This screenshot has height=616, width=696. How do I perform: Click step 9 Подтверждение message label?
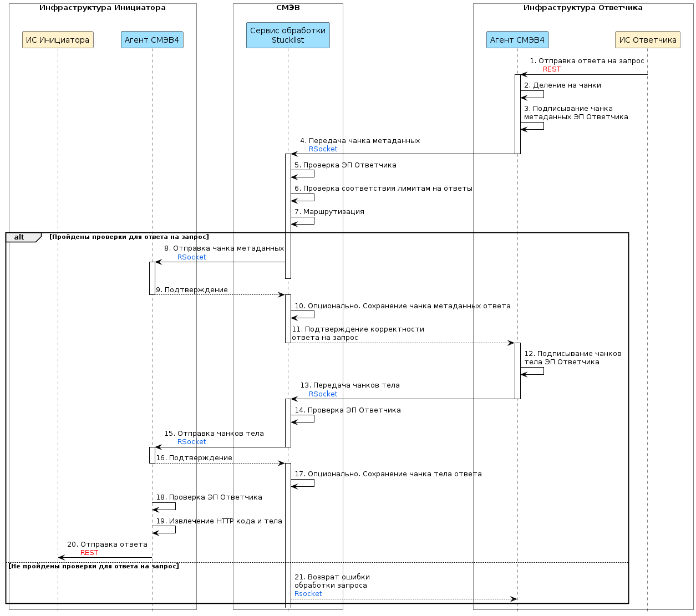[x=192, y=290]
